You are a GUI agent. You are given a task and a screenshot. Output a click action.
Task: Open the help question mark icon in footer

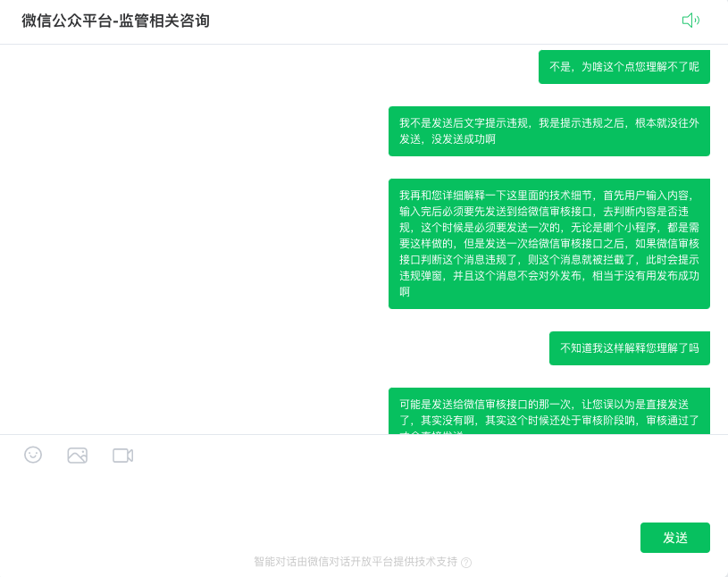coord(466,563)
